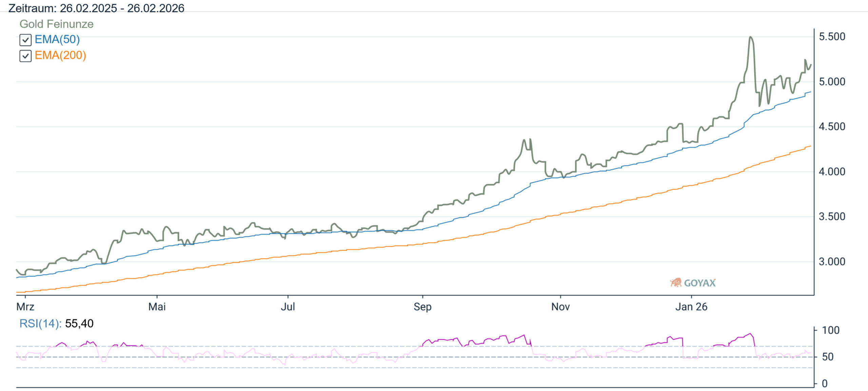Viewport: 868px width, 391px height.
Task: Click the GOYAX watermark text
Action: [699, 283]
